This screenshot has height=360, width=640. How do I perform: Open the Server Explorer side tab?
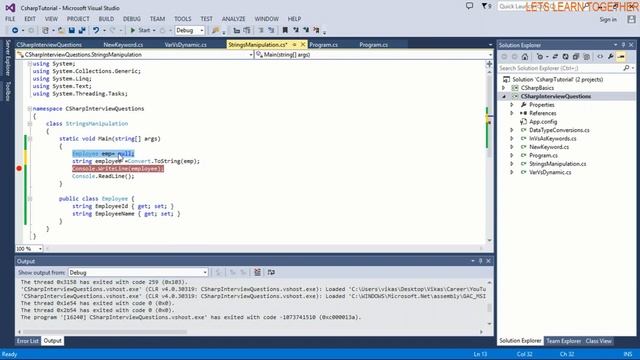8,58
